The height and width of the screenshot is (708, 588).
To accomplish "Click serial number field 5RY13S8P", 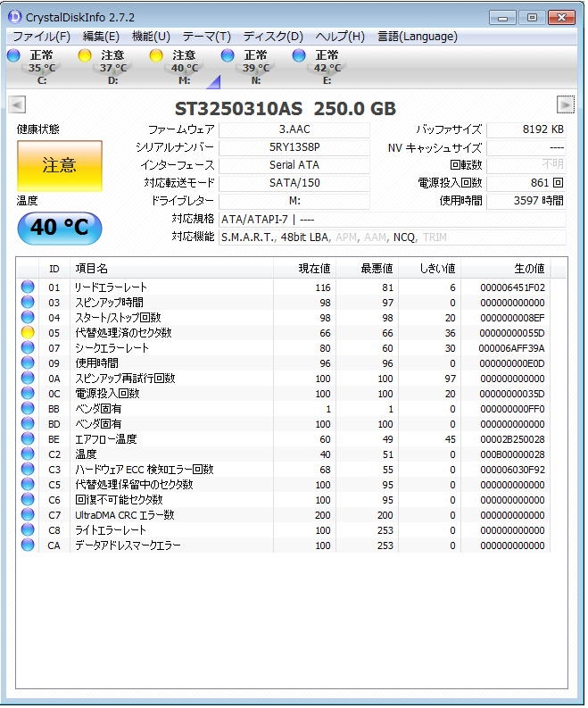I will [294, 147].
